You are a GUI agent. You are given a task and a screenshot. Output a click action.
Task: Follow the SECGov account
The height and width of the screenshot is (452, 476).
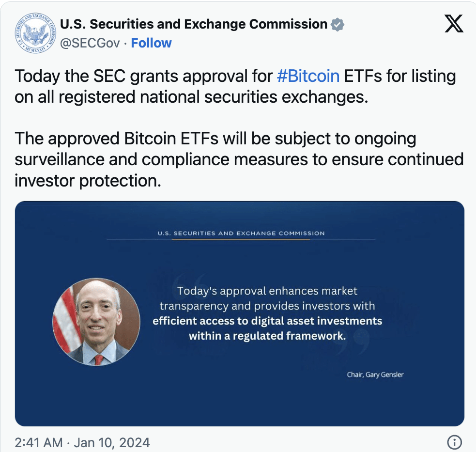tap(152, 43)
